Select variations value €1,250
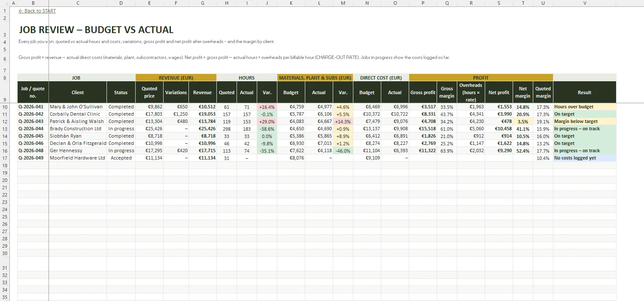This screenshot has width=644, height=301. [176, 114]
